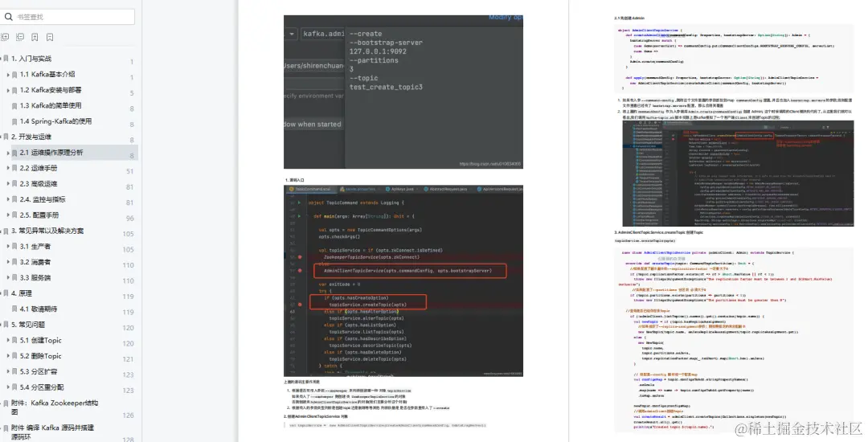The height and width of the screenshot is (442, 868).
Task: Jump to 4.1 敬请期待
Action: pos(39,309)
